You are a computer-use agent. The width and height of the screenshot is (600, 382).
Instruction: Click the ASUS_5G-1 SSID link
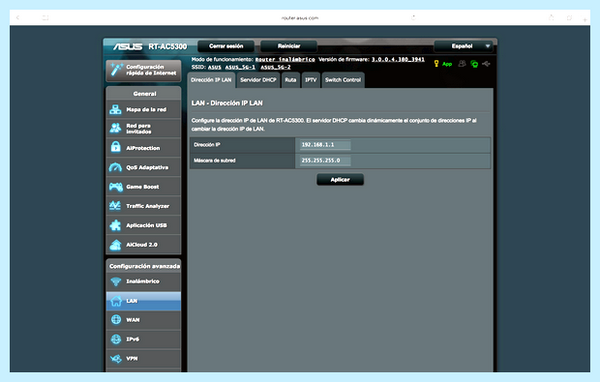click(240, 67)
